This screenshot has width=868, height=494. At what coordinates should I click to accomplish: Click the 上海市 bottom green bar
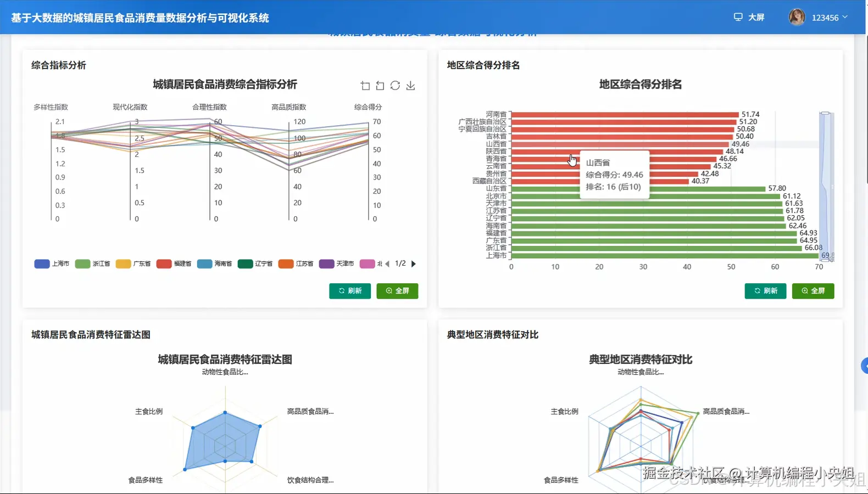665,256
